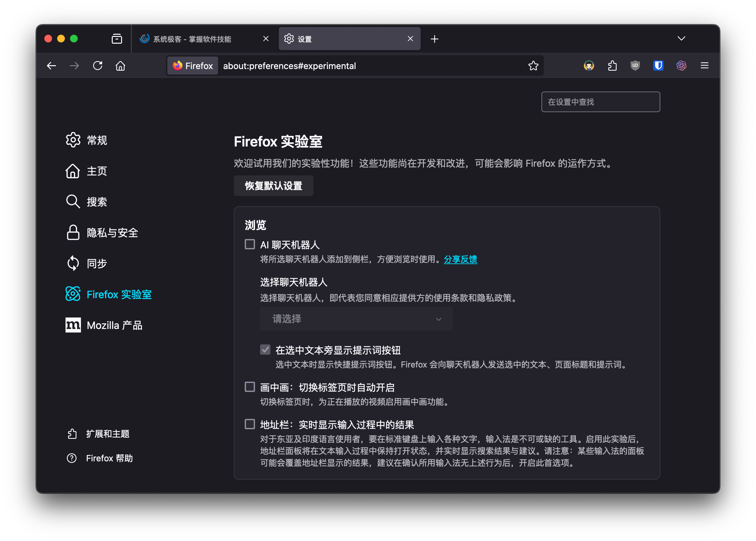Click the atom icon for Firefox 实验室
This screenshot has width=756, height=541.
73,294
